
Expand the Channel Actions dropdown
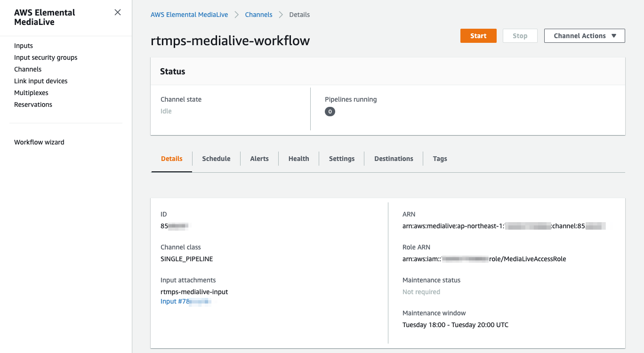tap(585, 36)
